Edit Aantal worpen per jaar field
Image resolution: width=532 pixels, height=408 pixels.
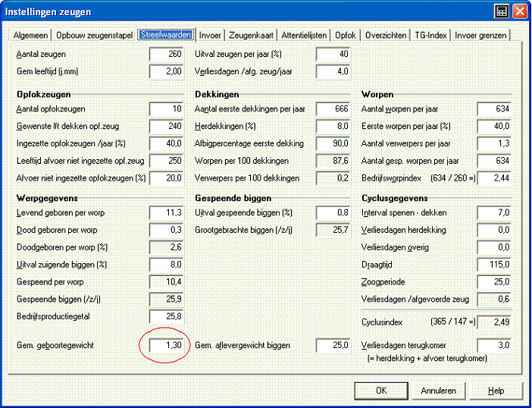494,109
